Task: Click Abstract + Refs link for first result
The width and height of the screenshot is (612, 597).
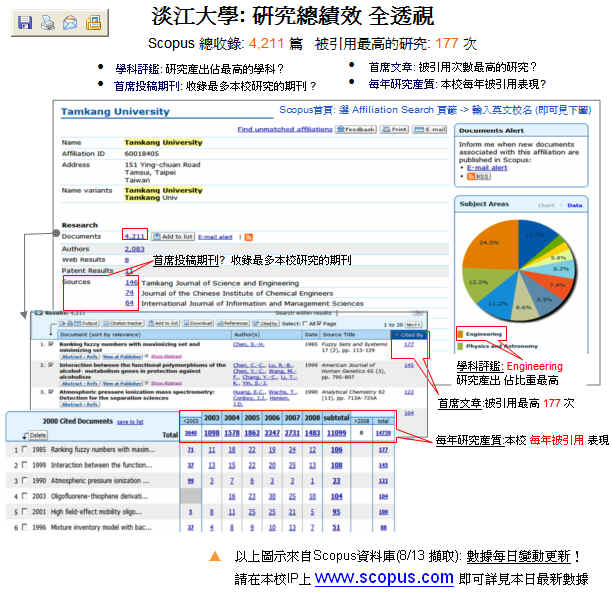Action: (79, 356)
